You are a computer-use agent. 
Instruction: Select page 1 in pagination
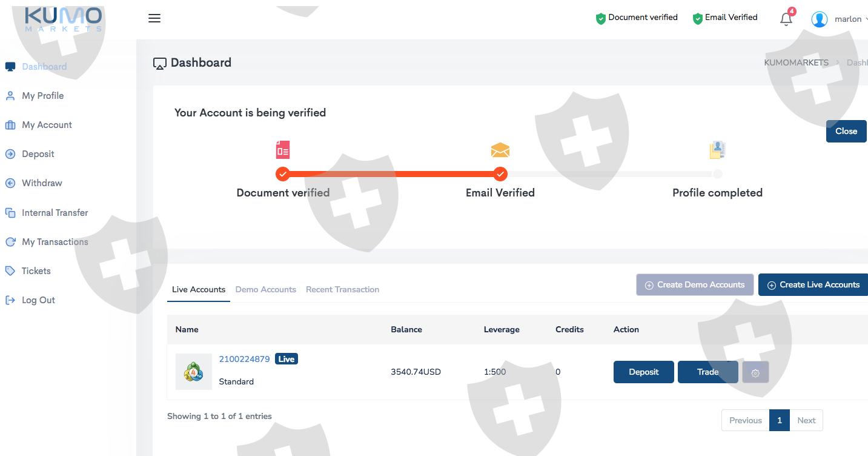[780, 420]
